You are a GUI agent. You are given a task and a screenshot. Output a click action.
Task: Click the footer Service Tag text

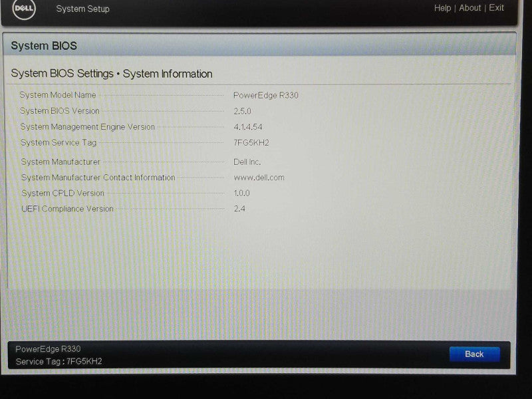[x=59, y=361]
